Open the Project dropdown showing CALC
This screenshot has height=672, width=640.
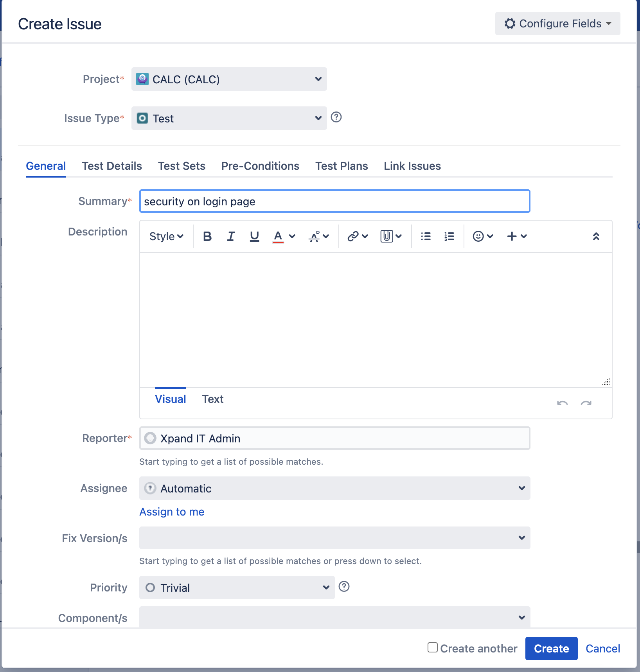(229, 79)
